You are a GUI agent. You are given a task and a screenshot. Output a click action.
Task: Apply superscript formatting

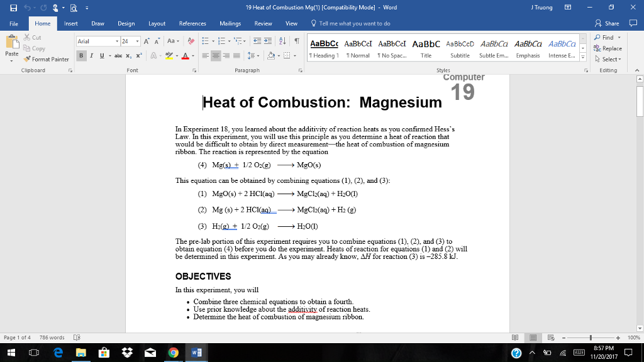tap(139, 56)
